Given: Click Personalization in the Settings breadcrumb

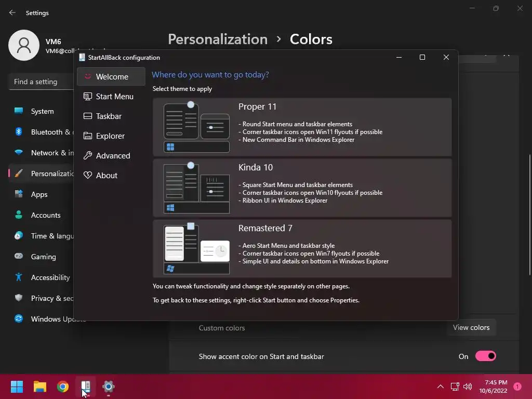Looking at the screenshot, I should pyautogui.click(x=218, y=39).
